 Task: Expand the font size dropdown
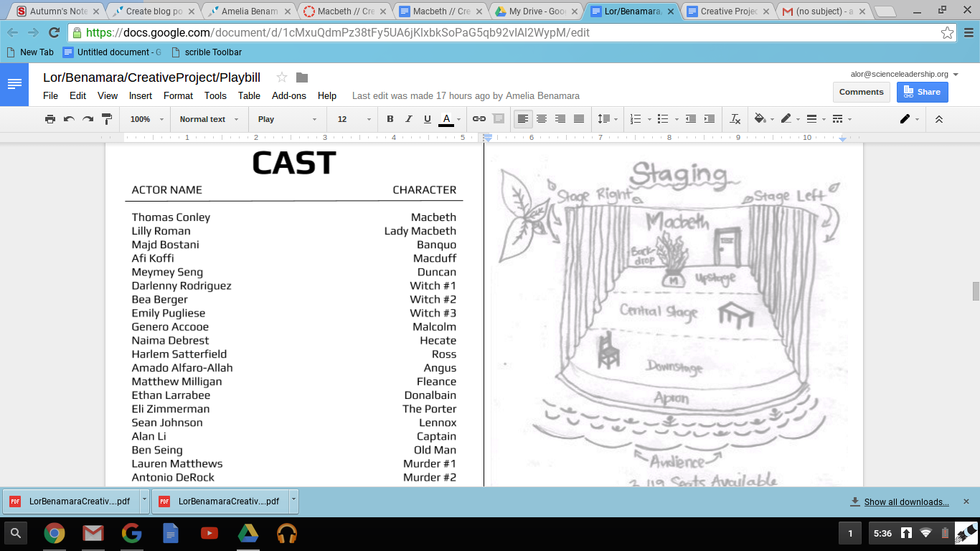[354, 119]
